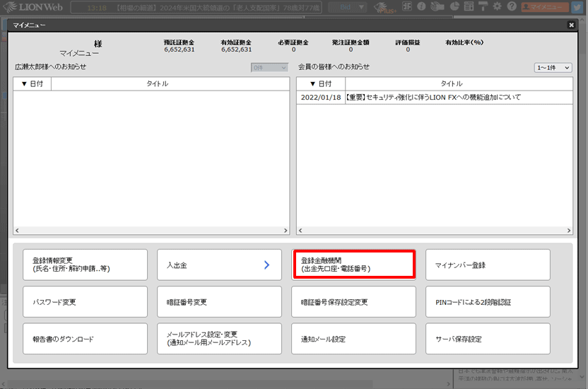Open the Twitter bird icon
The width and height of the screenshot is (588, 389).
tap(577, 7)
